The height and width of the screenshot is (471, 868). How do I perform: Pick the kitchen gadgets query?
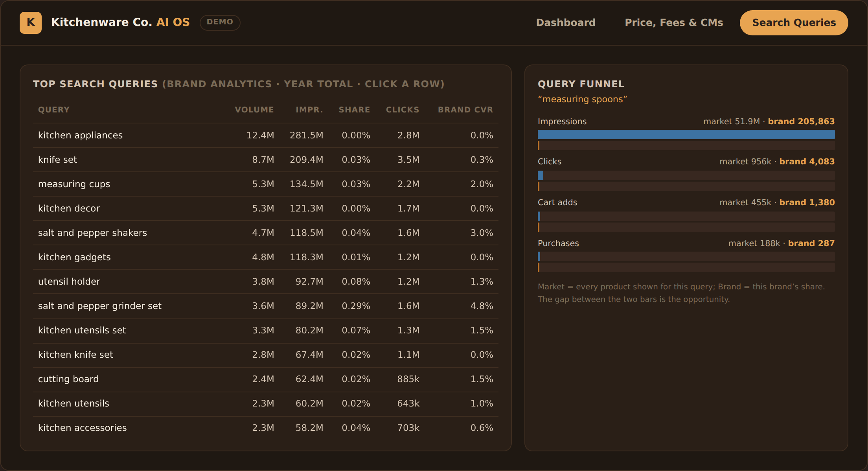pos(266,257)
